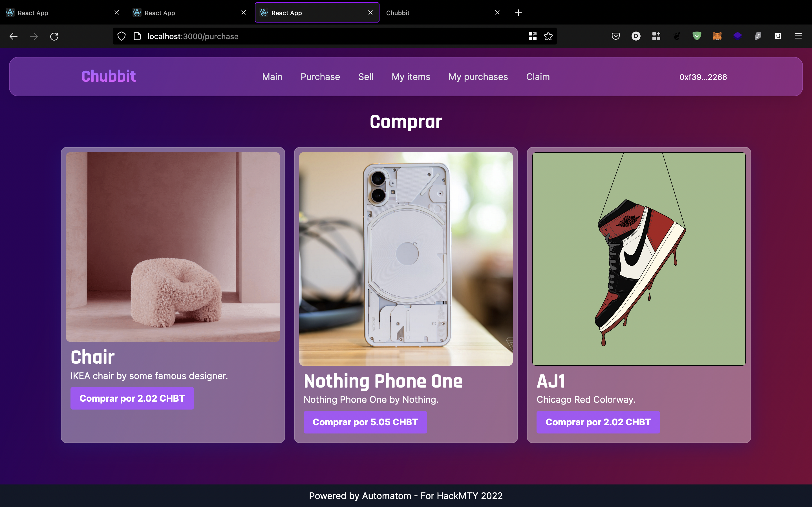The image size is (812, 507).
Task: Click the AdGuard green shield extension
Action: pyautogui.click(x=697, y=36)
